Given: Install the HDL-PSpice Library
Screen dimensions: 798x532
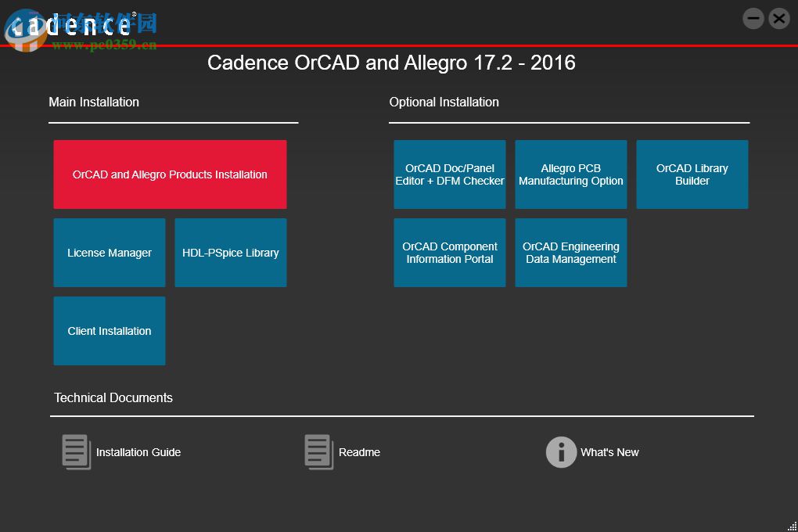Looking at the screenshot, I should coord(231,253).
